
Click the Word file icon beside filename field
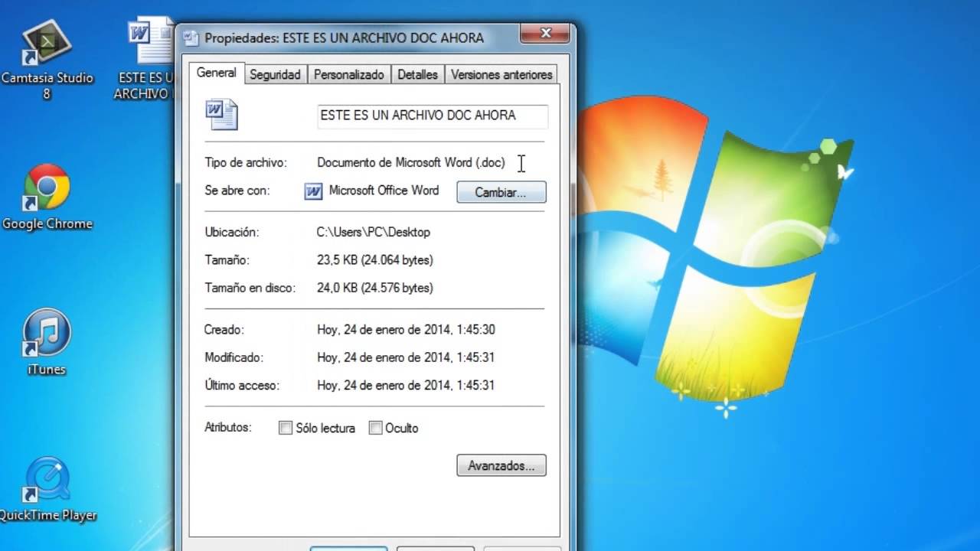pyautogui.click(x=222, y=115)
